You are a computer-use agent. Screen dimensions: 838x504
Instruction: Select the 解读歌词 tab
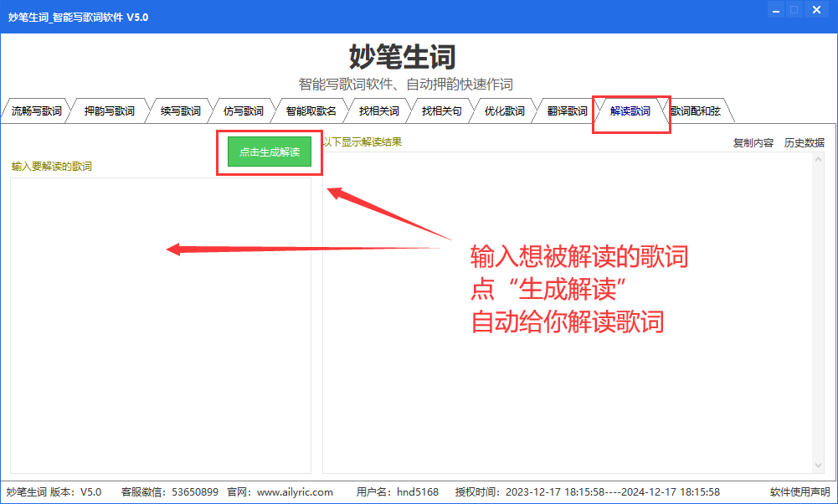point(630,111)
